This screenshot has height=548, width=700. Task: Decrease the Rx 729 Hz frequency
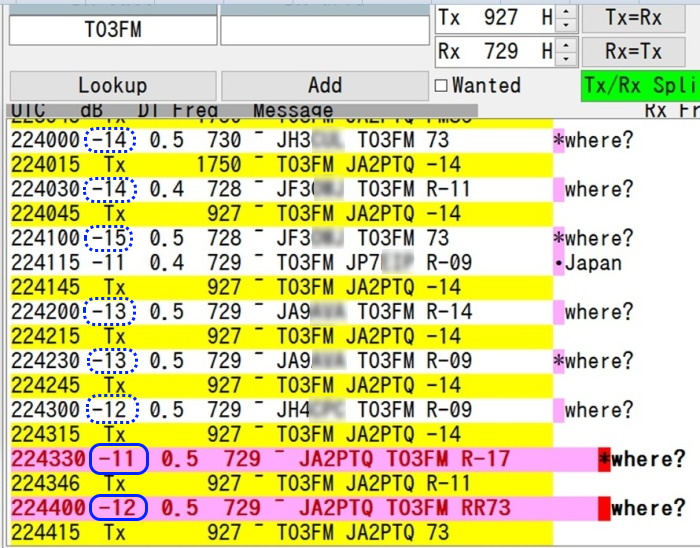pos(566,58)
